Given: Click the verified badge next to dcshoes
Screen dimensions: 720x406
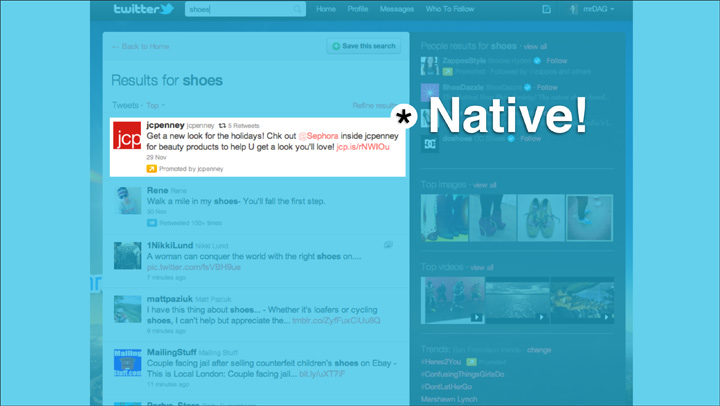Looking at the screenshot, I should (x=511, y=138).
